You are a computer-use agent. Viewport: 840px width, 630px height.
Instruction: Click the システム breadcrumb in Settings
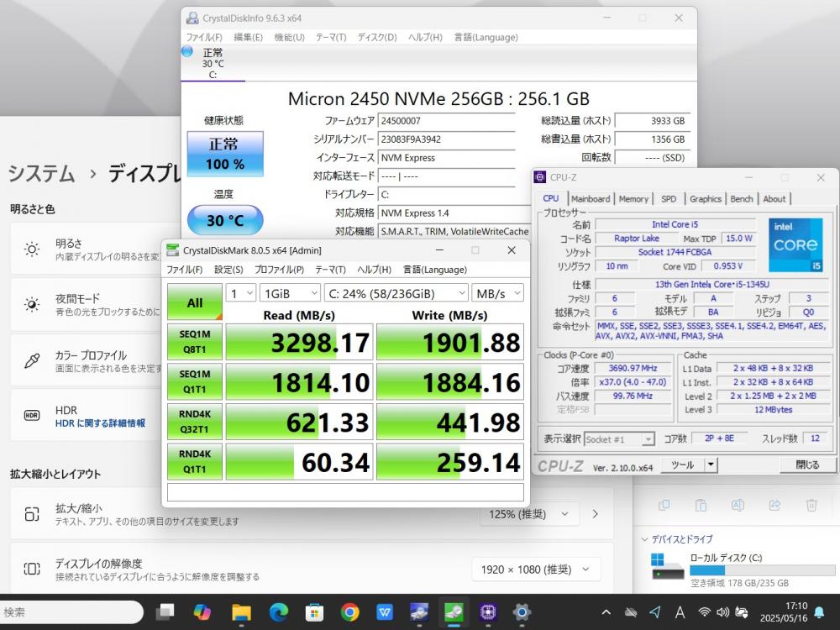pyautogui.click(x=41, y=174)
